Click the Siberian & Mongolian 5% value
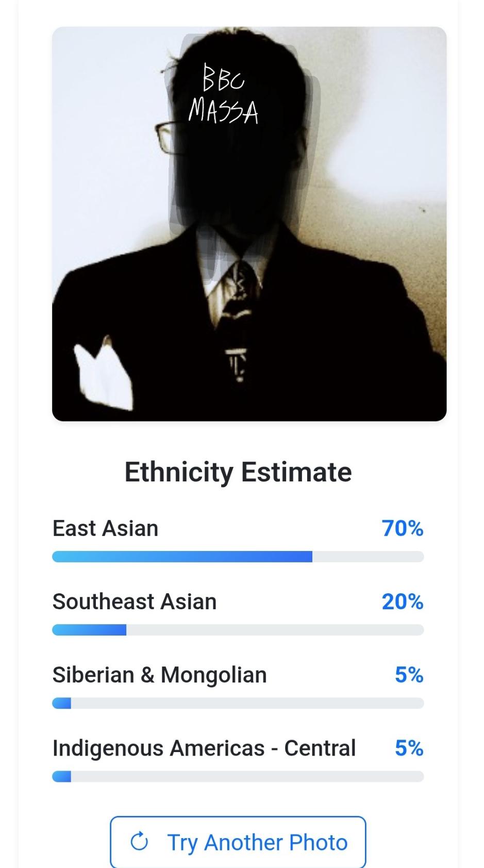Screen dimensions: 484x868 point(409,675)
